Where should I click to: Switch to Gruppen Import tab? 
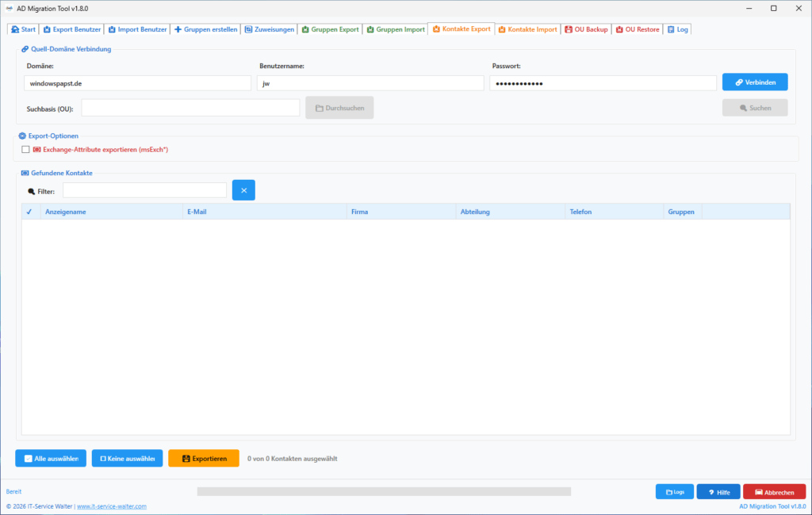tap(396, 29)
